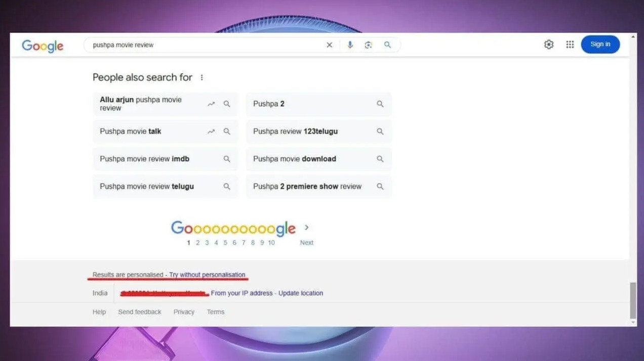
Task: Click the Next results page link
Action: pyautogui.click(x=307, y=243)
